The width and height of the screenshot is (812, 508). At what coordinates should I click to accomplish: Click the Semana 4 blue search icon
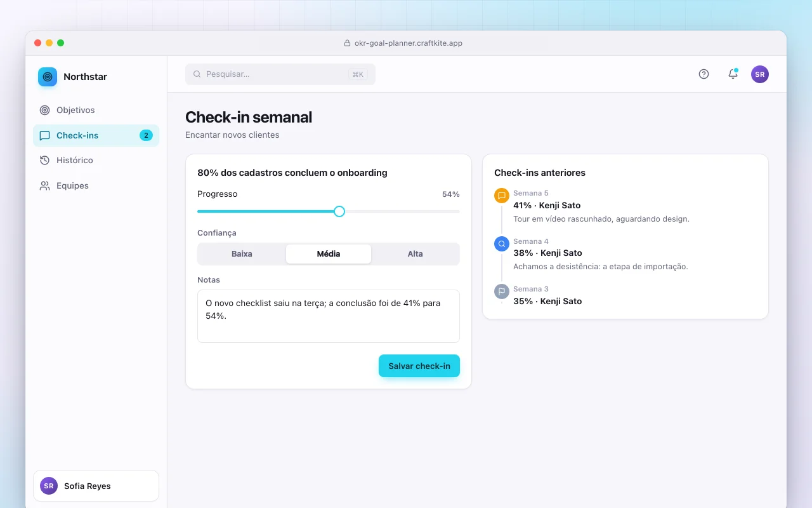tap(502, 243)
